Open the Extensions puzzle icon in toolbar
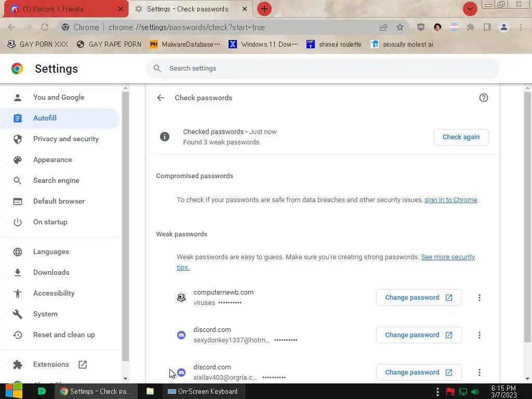Viewport: 532px width, 399px height. (x=471, y=27)
